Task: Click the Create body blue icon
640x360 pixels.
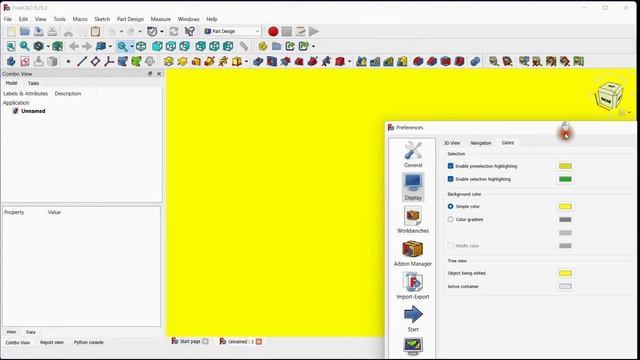Action: click(x=11, y=62)
